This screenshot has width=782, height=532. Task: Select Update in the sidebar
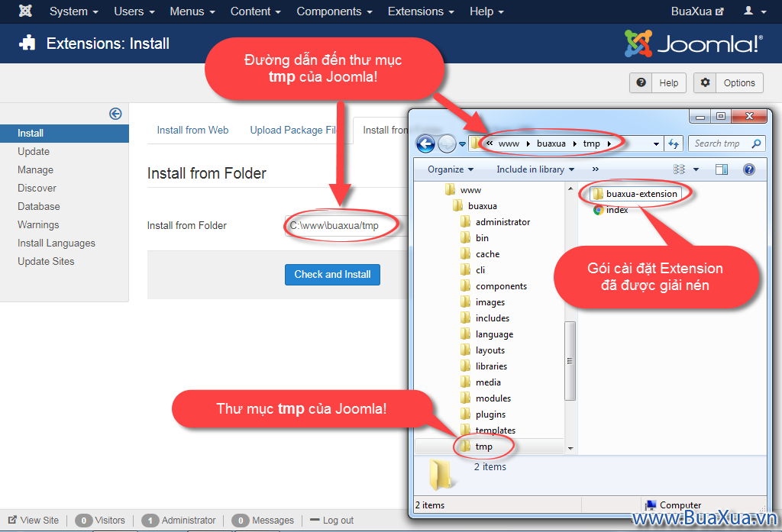click(x=34, y=152)
